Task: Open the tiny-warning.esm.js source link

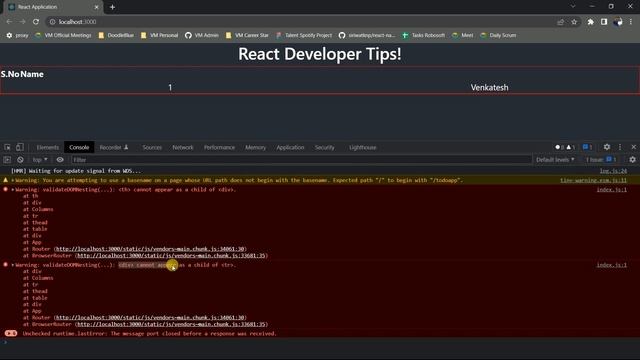Action: coord(593,180)
